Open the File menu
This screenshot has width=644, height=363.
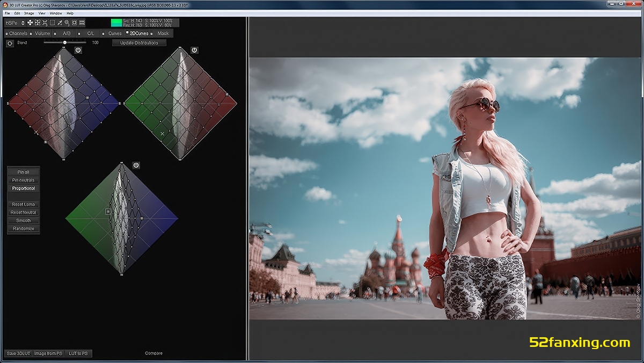click(8, 13)
